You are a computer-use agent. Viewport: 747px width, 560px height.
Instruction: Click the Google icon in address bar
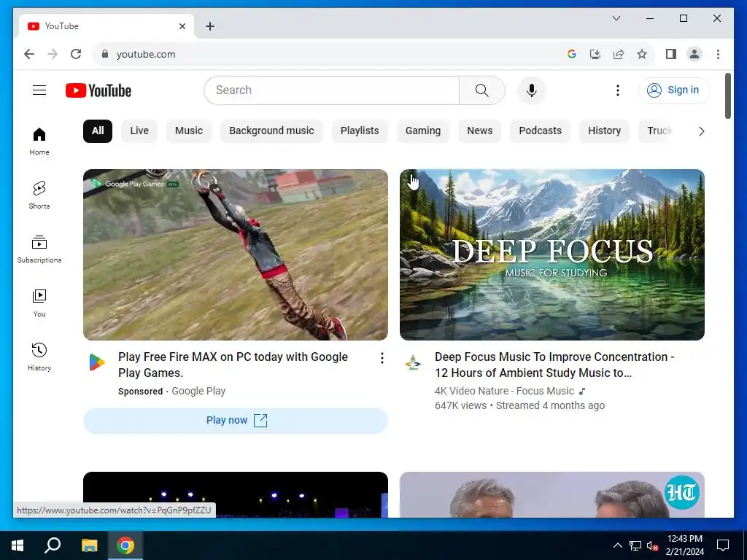[x=572, y=54]
